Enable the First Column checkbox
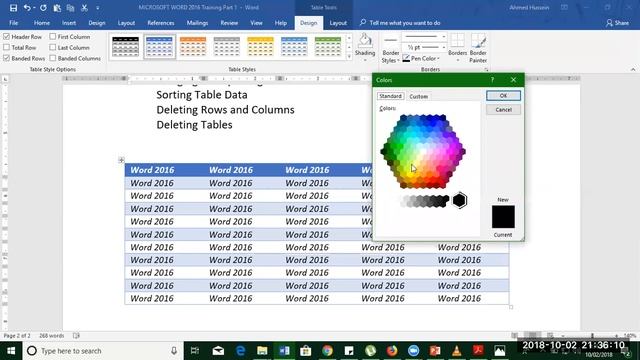The image size is (640, 360). pos(53,37)
